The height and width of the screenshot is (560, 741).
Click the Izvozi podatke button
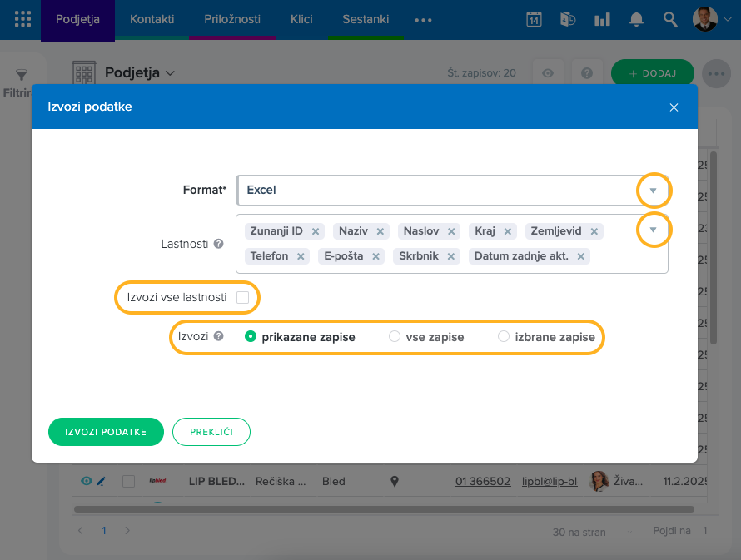tap(106, 432)
